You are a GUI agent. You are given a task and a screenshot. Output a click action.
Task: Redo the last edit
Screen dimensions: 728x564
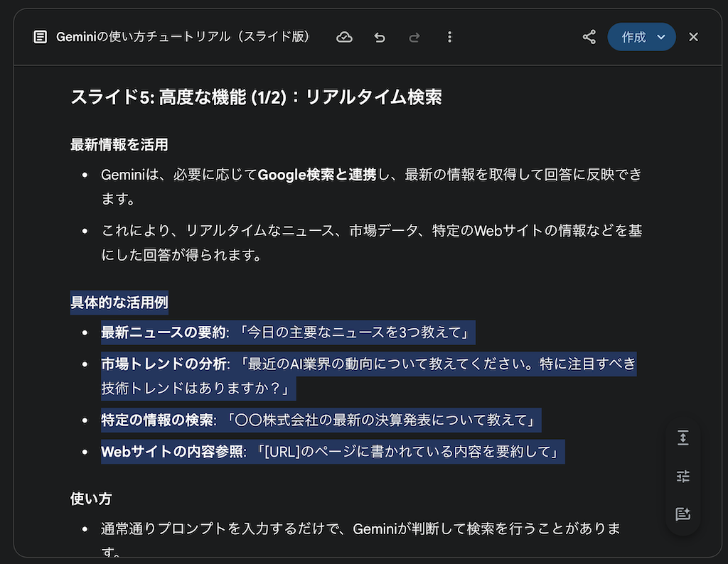[x=414, y=37]
